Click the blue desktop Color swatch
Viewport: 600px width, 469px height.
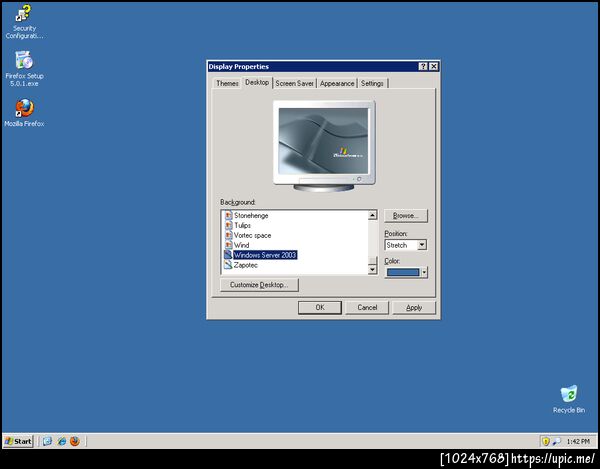coord(403,272)
